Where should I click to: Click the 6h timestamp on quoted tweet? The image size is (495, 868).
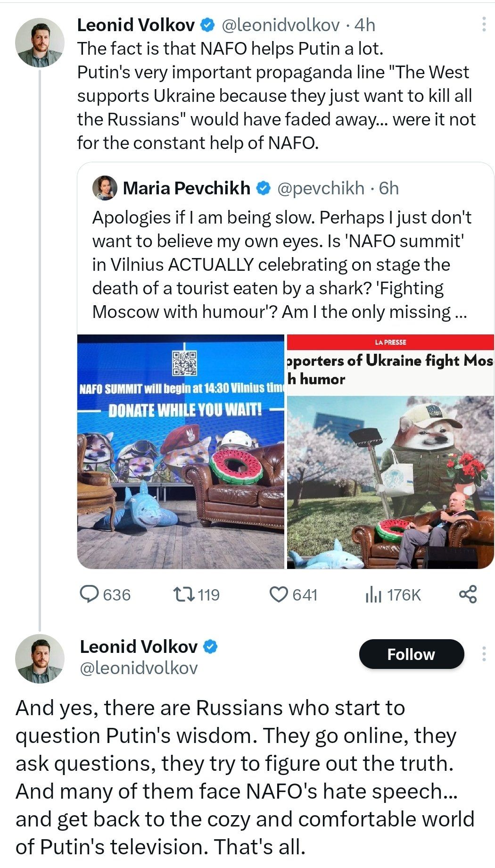pos(389,188)
